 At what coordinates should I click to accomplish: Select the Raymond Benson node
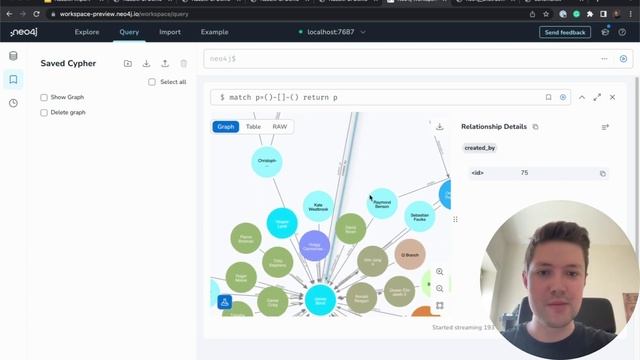(382, 204)
